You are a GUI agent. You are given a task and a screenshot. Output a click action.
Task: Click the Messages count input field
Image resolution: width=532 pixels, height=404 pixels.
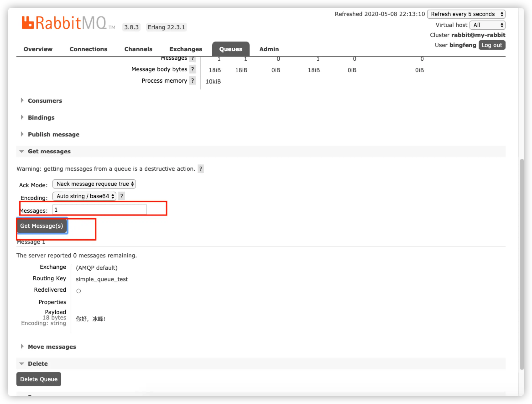click(x=99, y=210)
